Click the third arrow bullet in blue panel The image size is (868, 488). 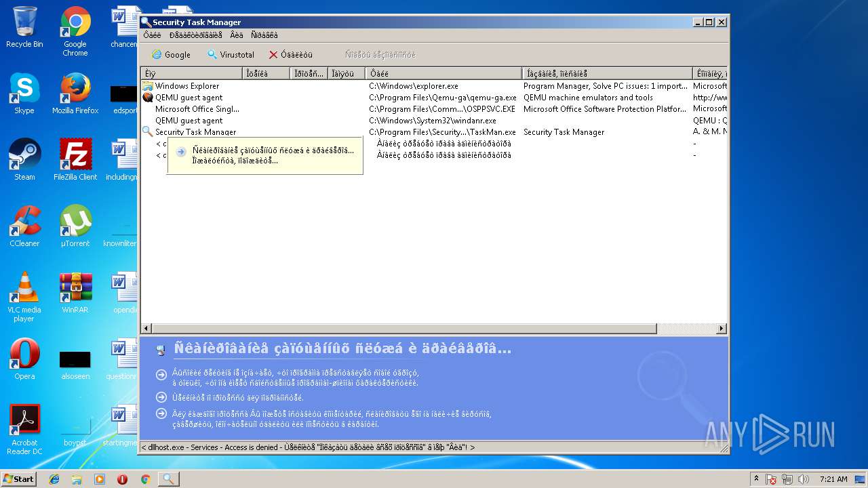(161, 413)
